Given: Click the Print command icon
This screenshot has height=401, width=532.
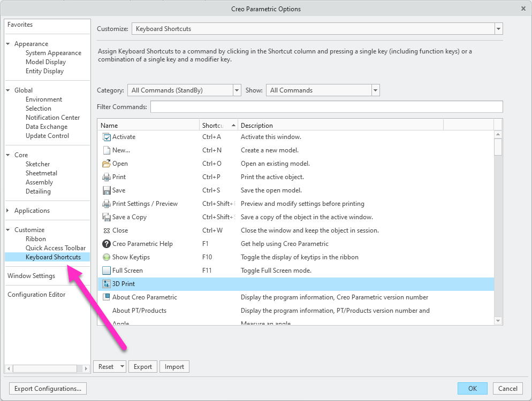Looking at the screenshot, I should coord(106,177).
